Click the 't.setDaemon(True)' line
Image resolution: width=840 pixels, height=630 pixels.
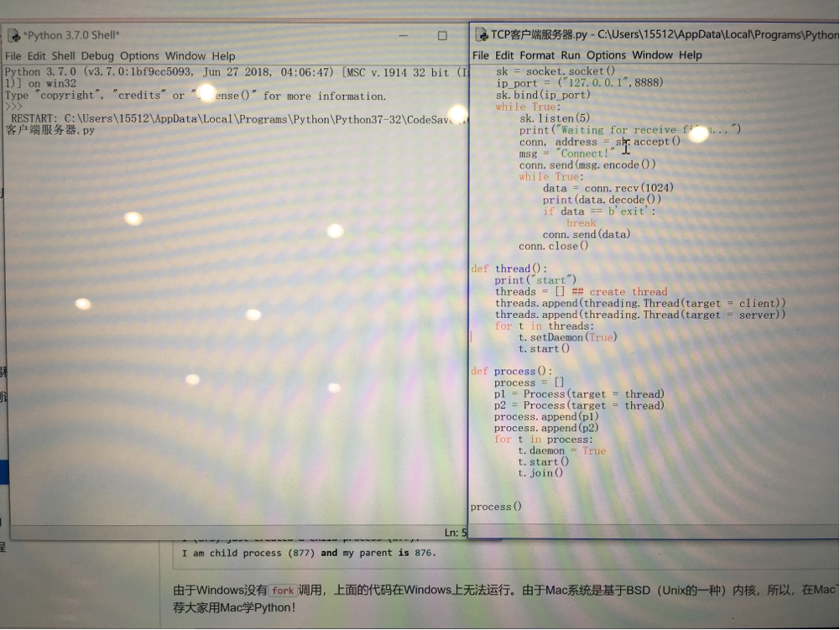(x=568, y=337)
